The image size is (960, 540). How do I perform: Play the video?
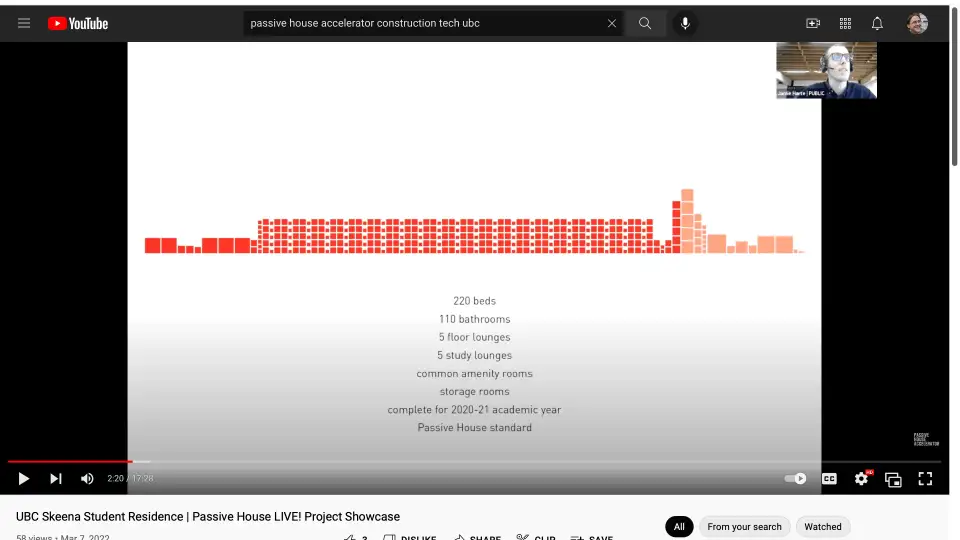click(x=24, y=479)
